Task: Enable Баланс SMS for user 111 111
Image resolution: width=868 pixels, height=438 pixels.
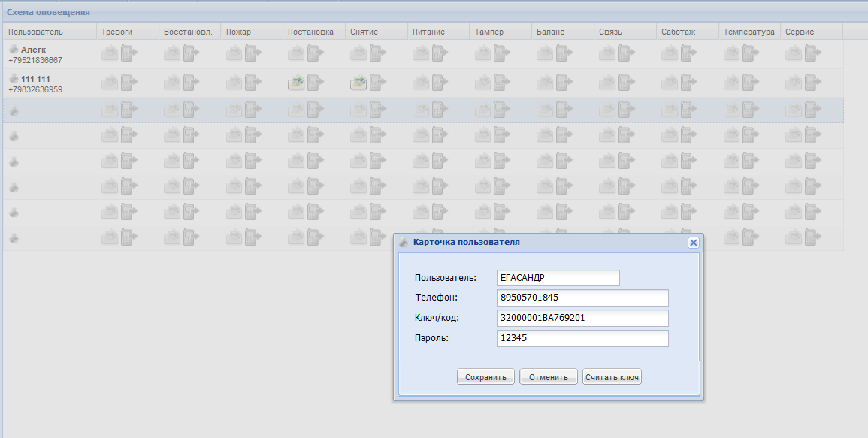Action: tap(545, 83)
